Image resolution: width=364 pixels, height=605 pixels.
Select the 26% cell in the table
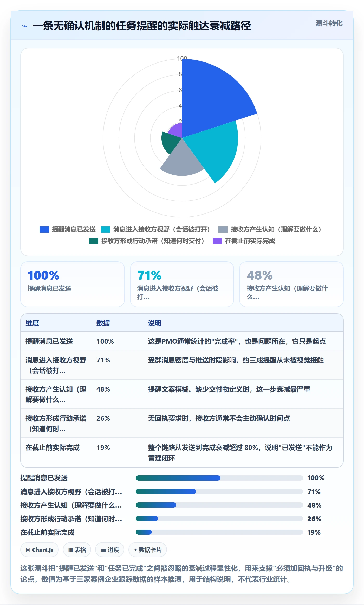pos(103,418)
